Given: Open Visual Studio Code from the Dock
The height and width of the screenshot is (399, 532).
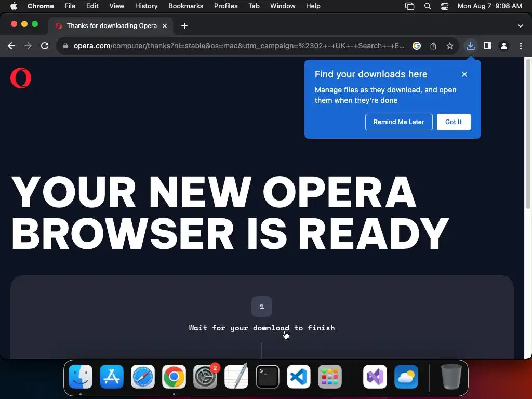Looking at the screenshot, I should click(x=299, y=377).
